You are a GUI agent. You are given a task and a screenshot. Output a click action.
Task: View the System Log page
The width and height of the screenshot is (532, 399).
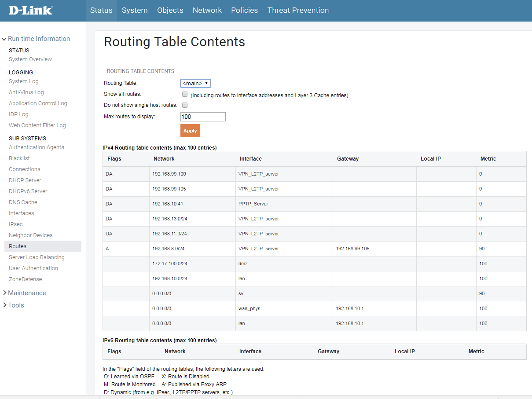click(24, 81)
